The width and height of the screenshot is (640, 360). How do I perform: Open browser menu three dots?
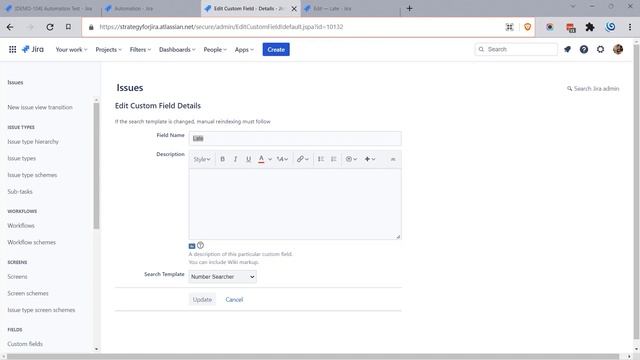[630, 27]
